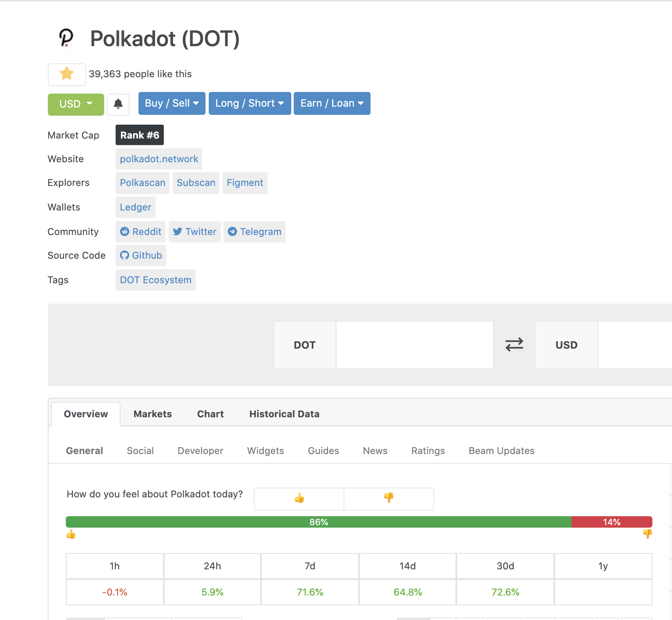672x620 pixels.
Task: Open the polkadot.network website link
Action: (x=159, y=159)
